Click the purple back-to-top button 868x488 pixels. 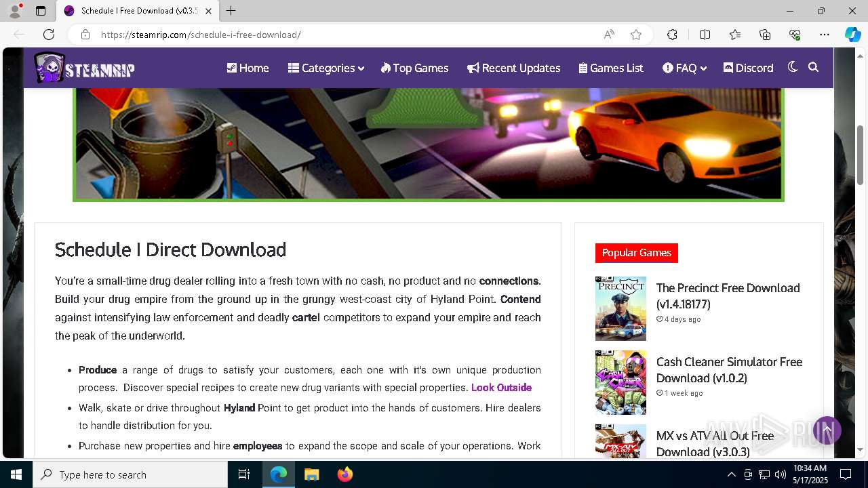pyautogui.click(x=827, y=430)
